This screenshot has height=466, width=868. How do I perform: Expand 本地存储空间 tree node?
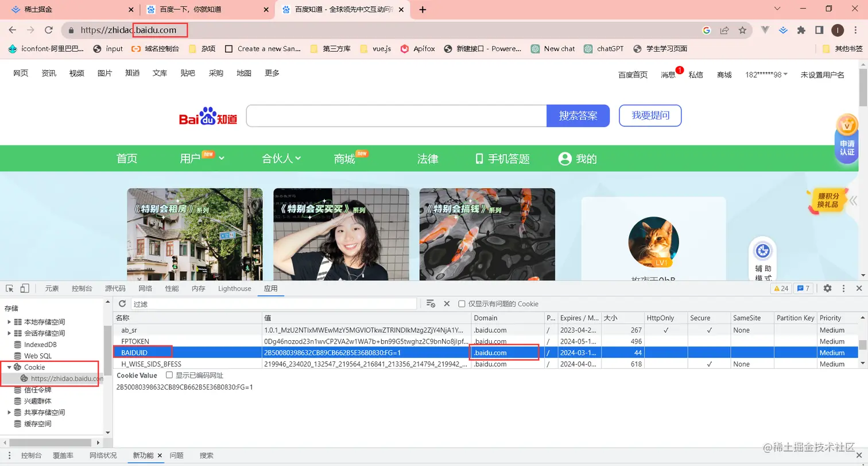pyautogui.click(x=9, y=322)
